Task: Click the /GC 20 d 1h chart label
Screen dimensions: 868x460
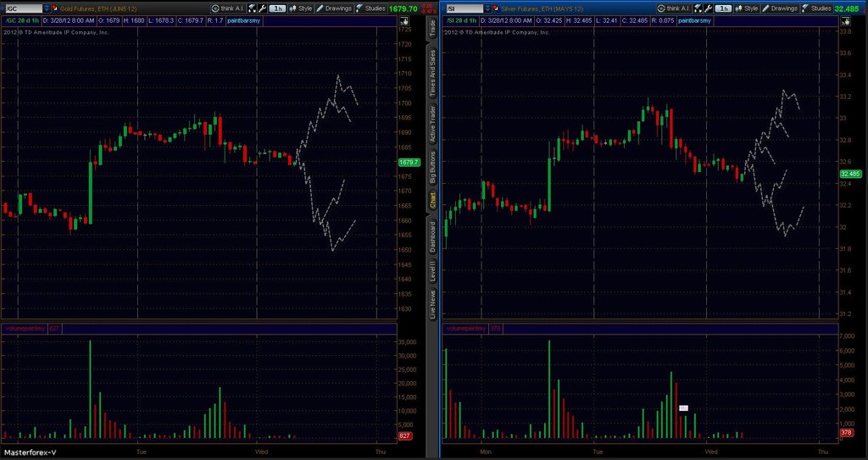Action: coord(21,20)
